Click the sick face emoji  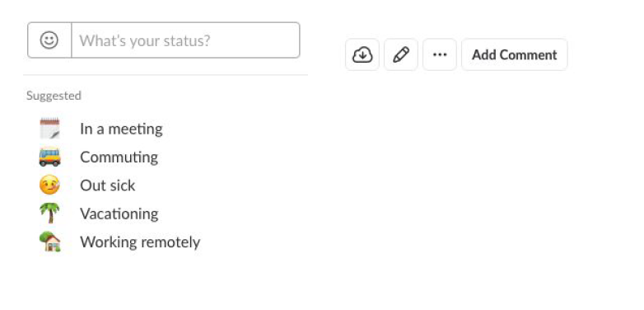(49, 185)
